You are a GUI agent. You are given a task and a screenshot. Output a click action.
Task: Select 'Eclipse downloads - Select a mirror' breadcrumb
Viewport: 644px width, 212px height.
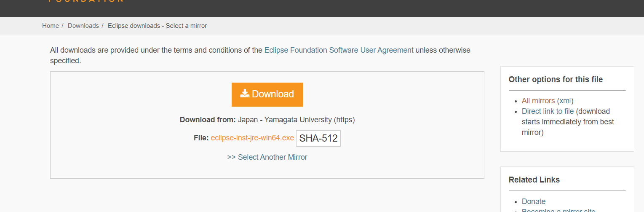coord(158,26)
